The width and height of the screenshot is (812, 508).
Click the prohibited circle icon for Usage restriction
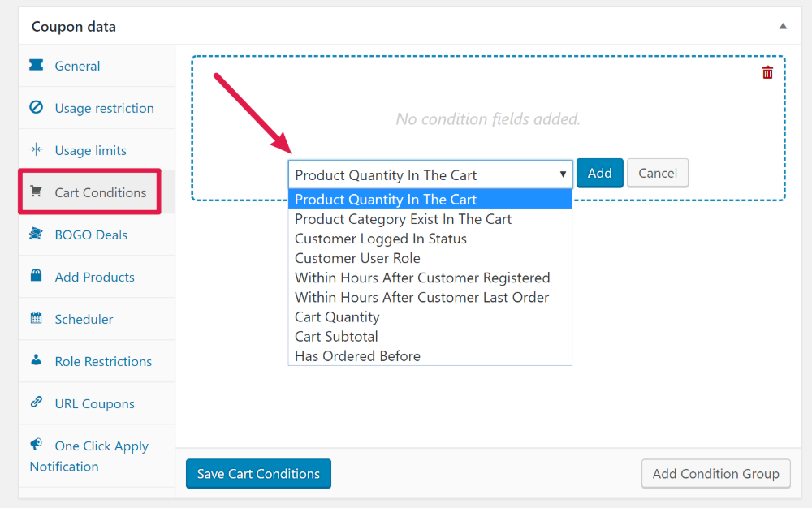point(37,107)
